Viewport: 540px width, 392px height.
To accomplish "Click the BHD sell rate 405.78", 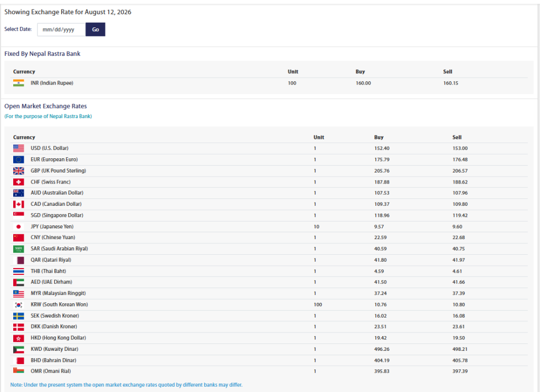I will (460, 361).
